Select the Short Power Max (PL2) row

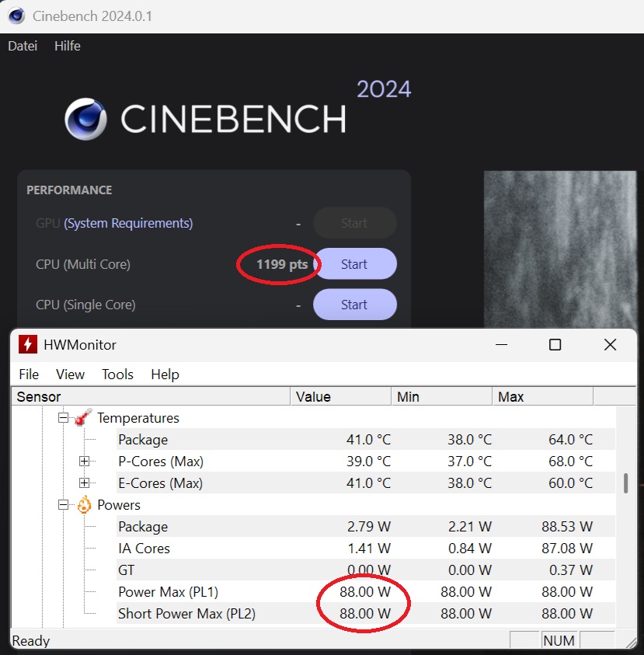[365, 613]
